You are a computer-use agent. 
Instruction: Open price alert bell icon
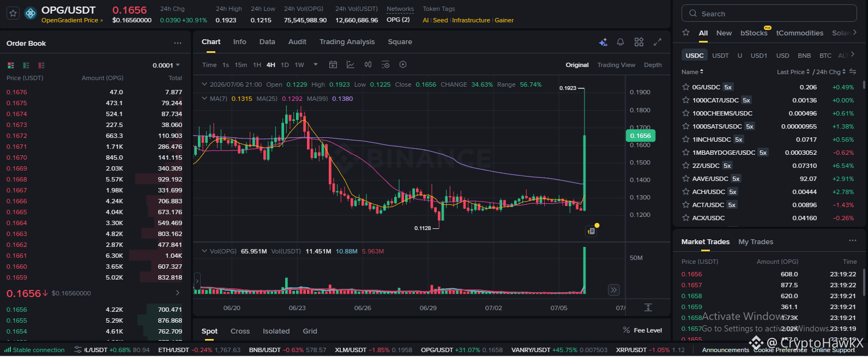tap(620, 42)
